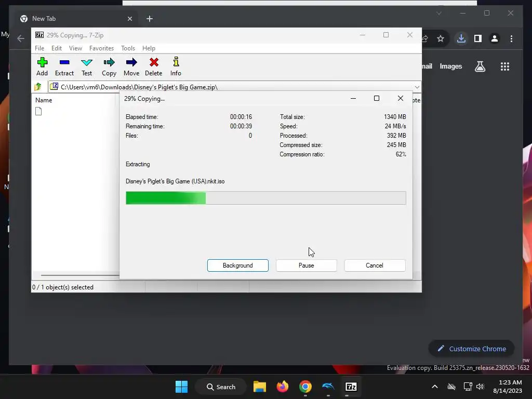Open Google apps grid
The height and width of the screenshot is (399, 532).
click(x=505, y=66)
